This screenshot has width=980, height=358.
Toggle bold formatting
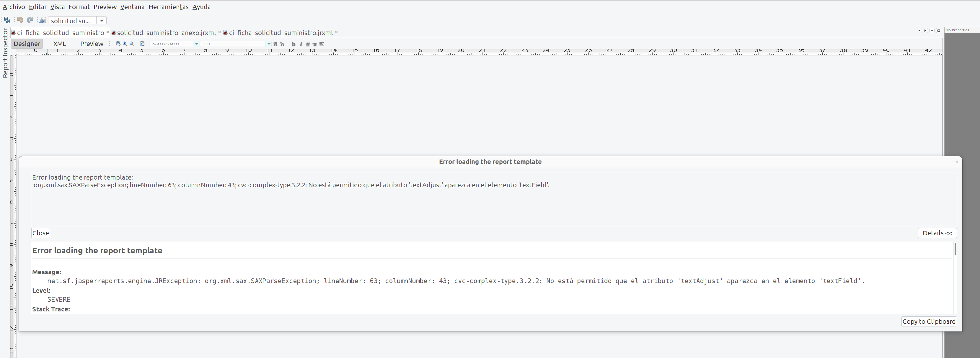click(293, 44)
